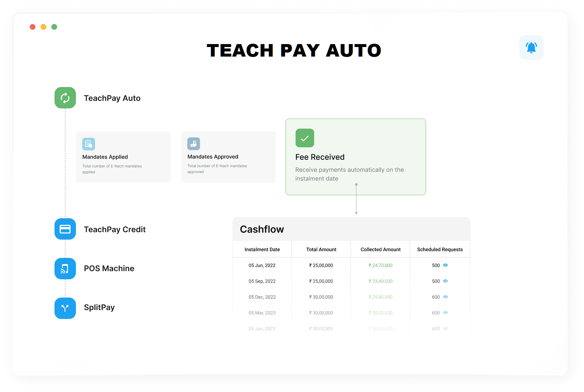Click the green Fee Received checkmark icon
This screenshot has width=584, height=392.
pos(304,138)
